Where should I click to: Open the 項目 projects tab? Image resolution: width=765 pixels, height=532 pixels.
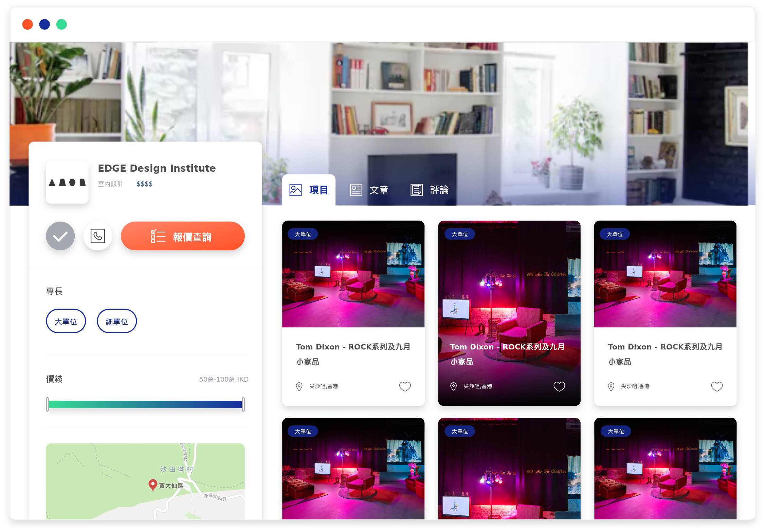[309, 190]
